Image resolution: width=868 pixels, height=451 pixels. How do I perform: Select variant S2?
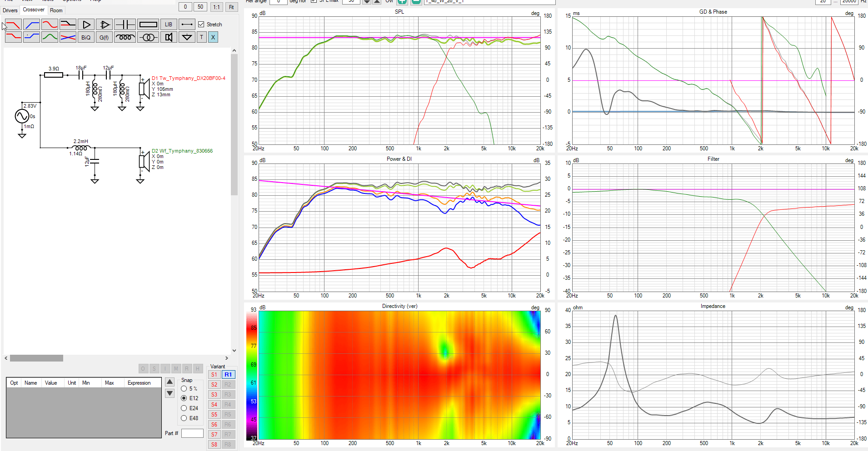point(214,385)
